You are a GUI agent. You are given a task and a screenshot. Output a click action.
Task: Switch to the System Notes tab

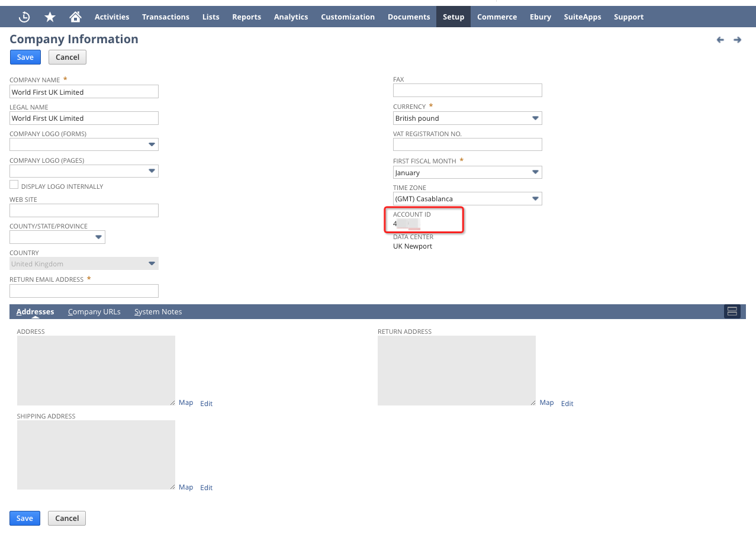pos(158,312)
